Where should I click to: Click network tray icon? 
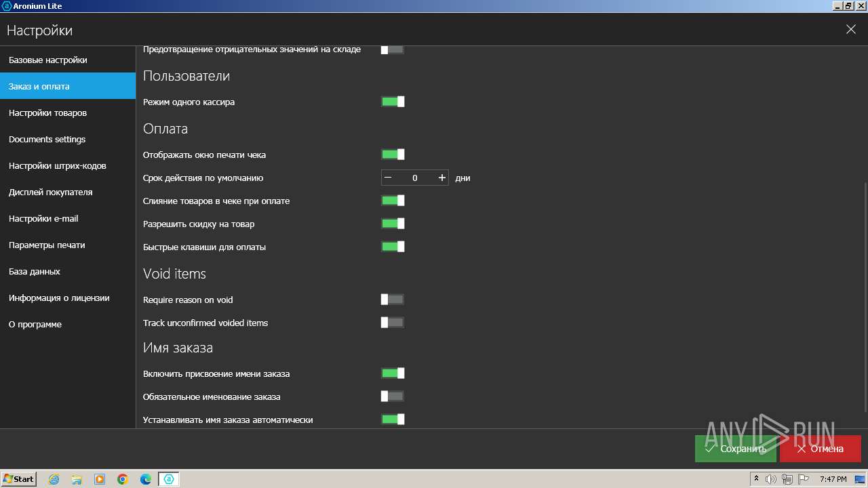pos(787,479)
